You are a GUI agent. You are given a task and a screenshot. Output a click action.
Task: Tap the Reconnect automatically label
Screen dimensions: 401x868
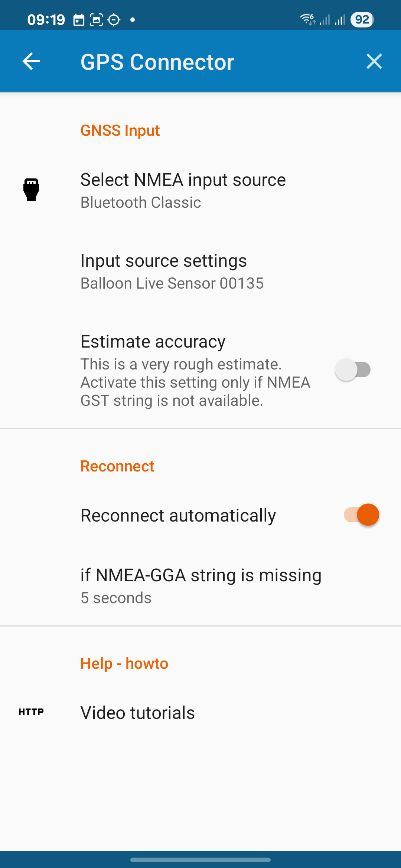tap(178, 516)
